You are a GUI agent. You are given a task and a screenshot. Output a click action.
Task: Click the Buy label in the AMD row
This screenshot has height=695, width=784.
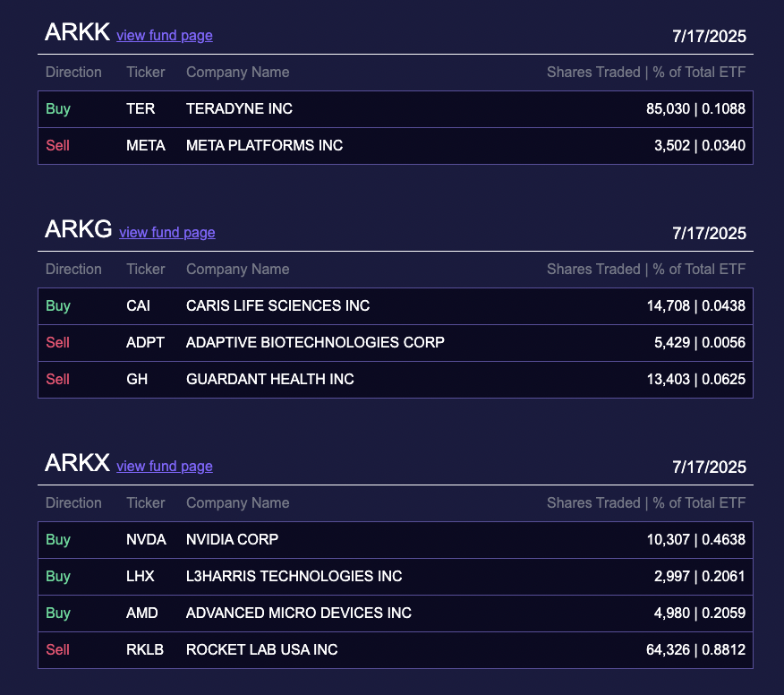point(58,613)
